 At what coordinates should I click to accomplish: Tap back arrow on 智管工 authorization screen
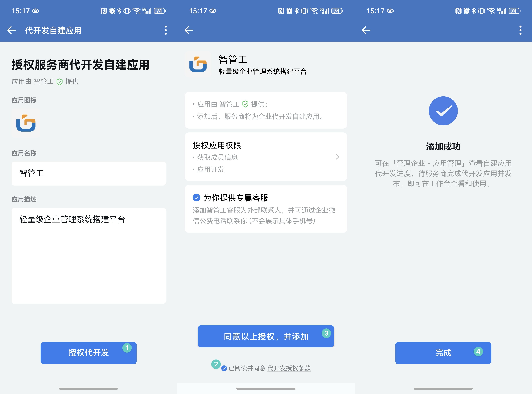[x=189, y=30]
